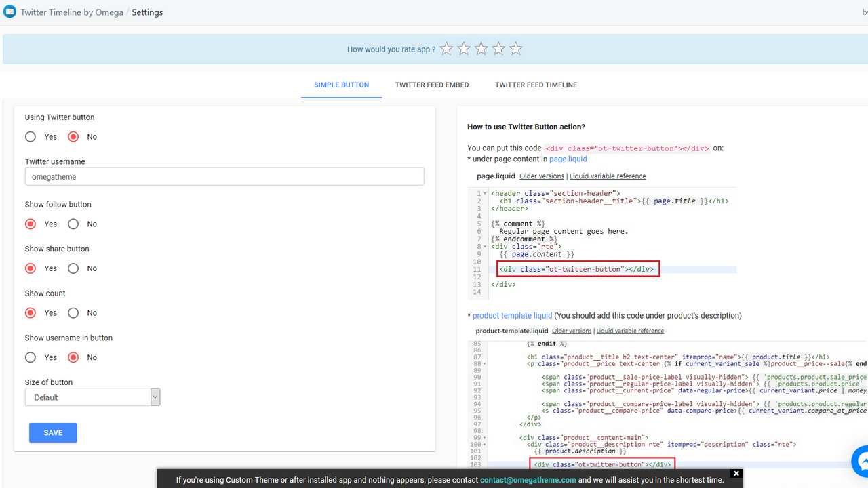Rate the app three stars
Viewport: 868px width, 488px height.
[481, 49]
